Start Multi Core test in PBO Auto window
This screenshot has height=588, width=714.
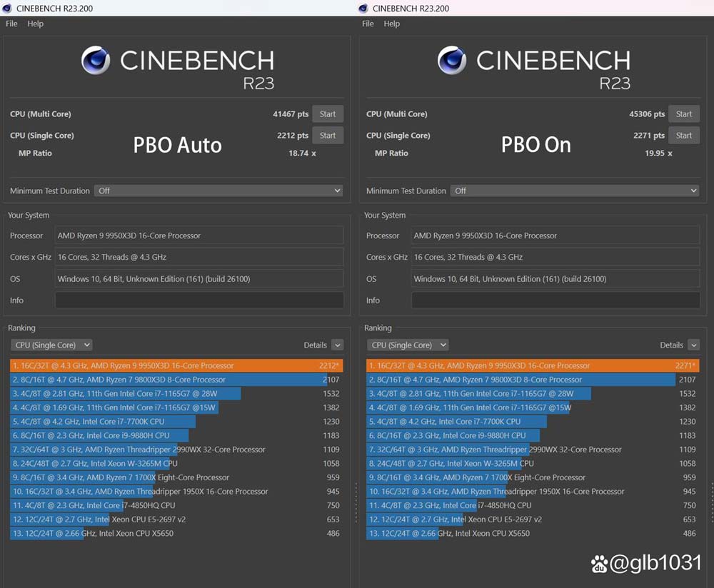click(328, 113)
